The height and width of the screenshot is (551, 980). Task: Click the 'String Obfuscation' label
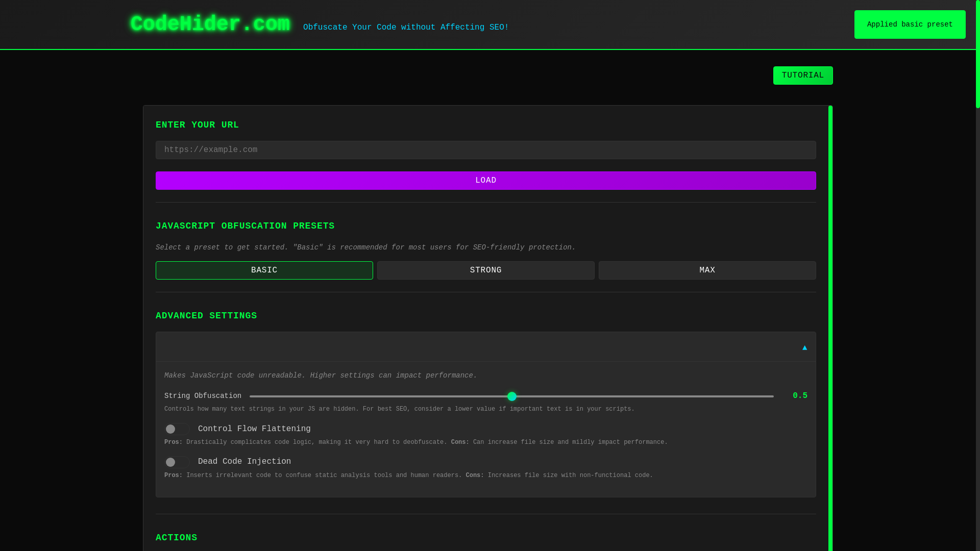[x=203, y=396]
